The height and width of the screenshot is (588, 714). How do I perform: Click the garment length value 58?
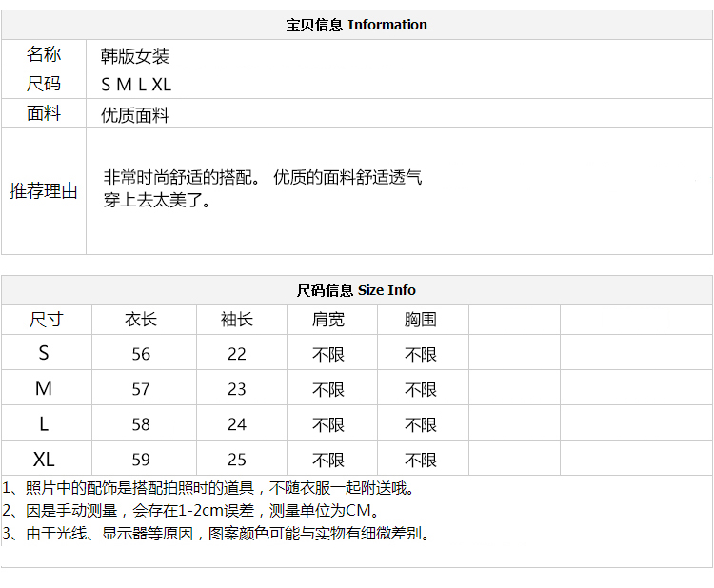pos(141,424)
